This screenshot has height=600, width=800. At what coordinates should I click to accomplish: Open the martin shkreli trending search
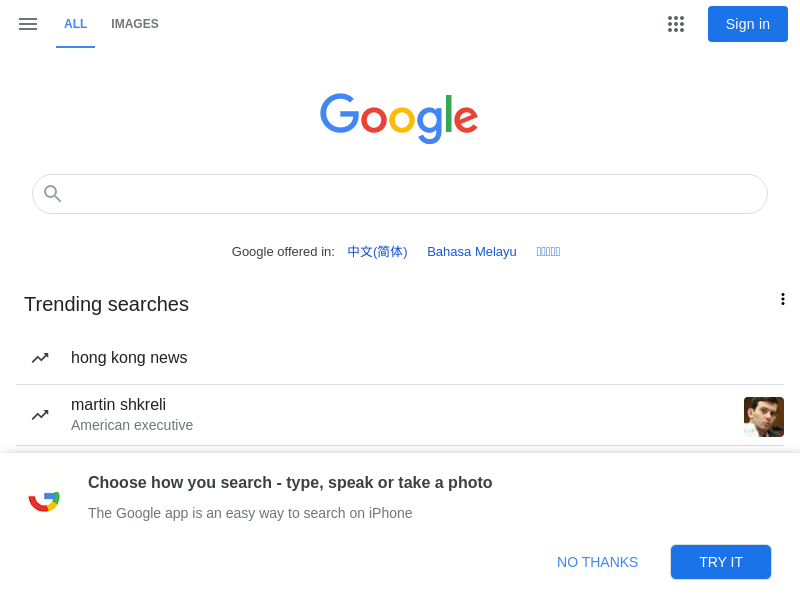point(400,415)
